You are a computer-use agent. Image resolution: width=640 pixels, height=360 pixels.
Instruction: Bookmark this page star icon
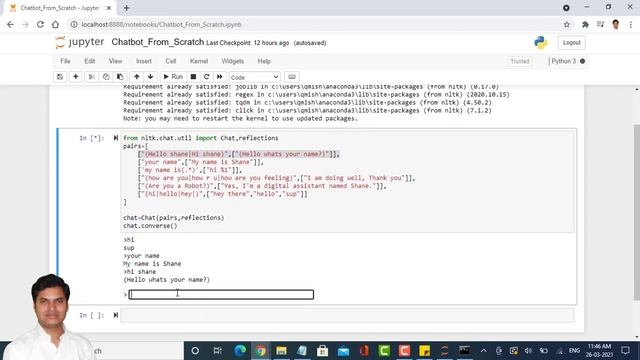(567, 24)
